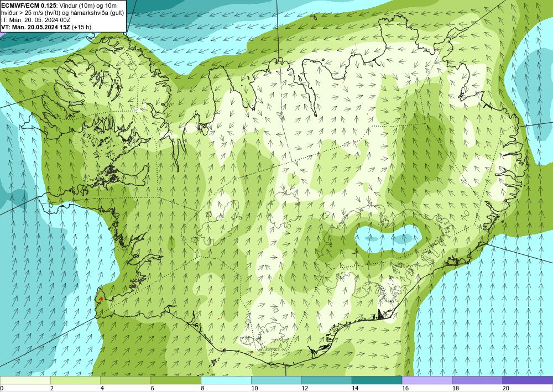Click the legend scale value "8"
553x392 pixels.
[x=203, y=388]
